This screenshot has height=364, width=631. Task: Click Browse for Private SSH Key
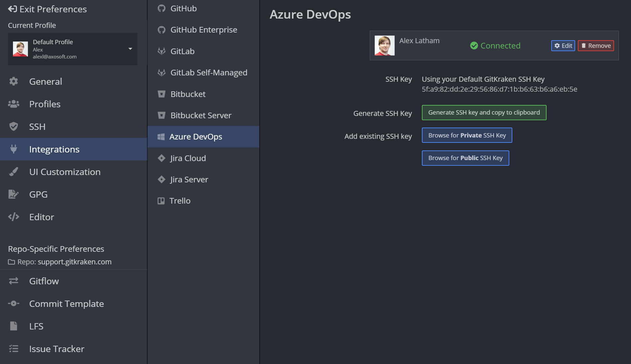click(x=467, y=135)
